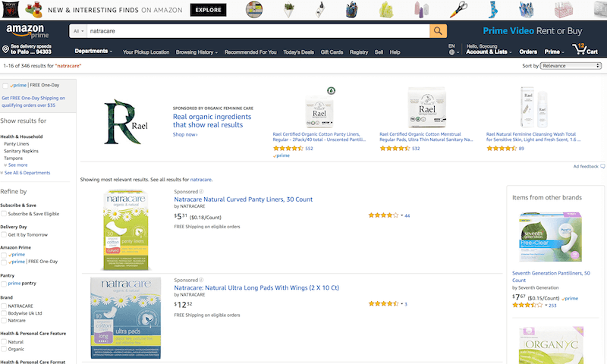Go to Your Pickup Location
The width and height of the screenshot is (607, 364).
pyautogui.click(x=146, y=52)
